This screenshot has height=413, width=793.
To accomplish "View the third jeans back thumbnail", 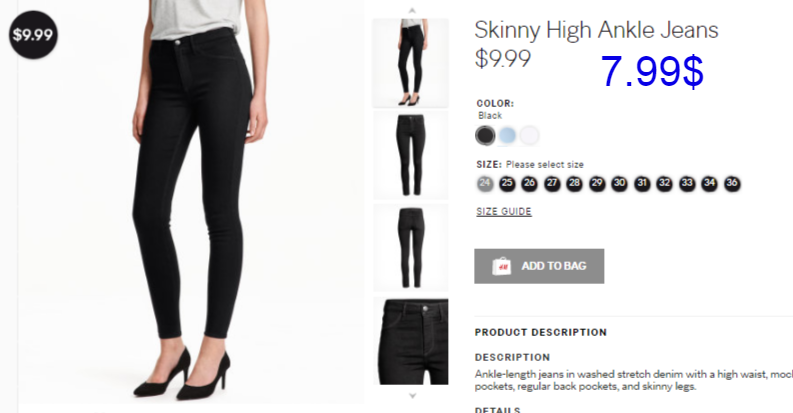I will [x=411, y=248].
